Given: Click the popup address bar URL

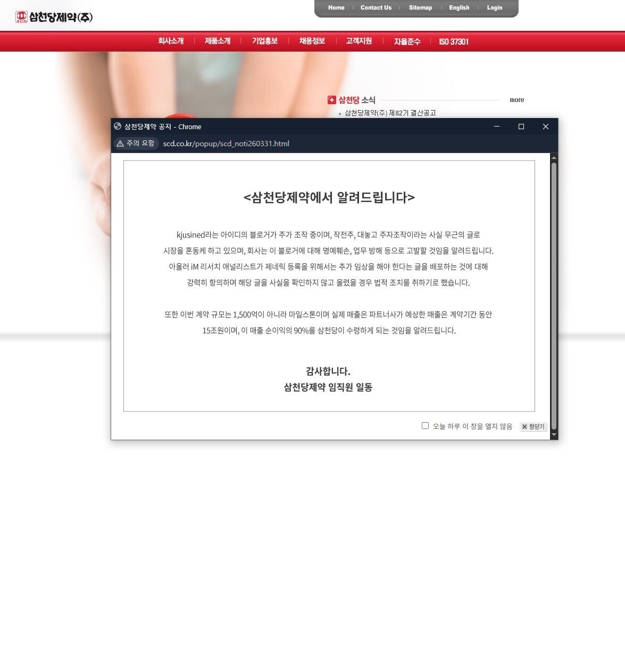Looking at the screenshot, I should click(226, 144).
